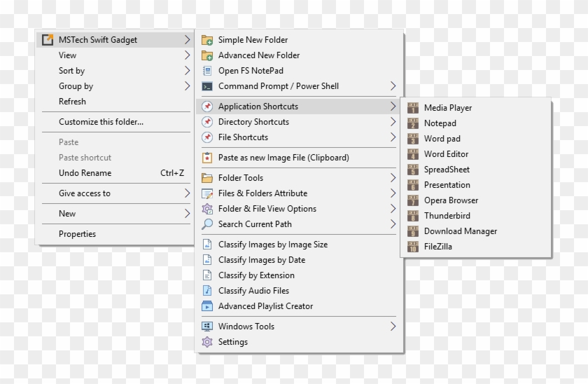The width and height of the screenshot is (588, 384).
Task: Click the Command Prompt / Power Shell icon
Action: pos(207,86)
